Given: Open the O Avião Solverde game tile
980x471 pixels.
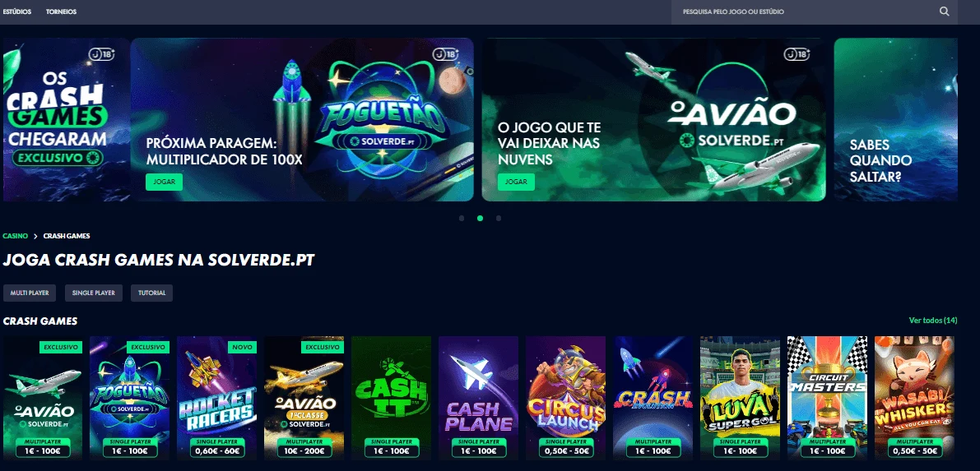Looking at the screenshot, I should point(43,397).
